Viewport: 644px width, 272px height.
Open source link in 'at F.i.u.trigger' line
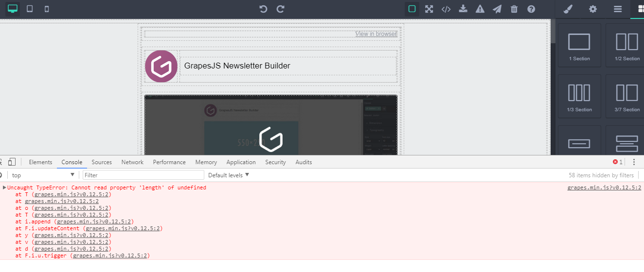click(x=110, y=255)
